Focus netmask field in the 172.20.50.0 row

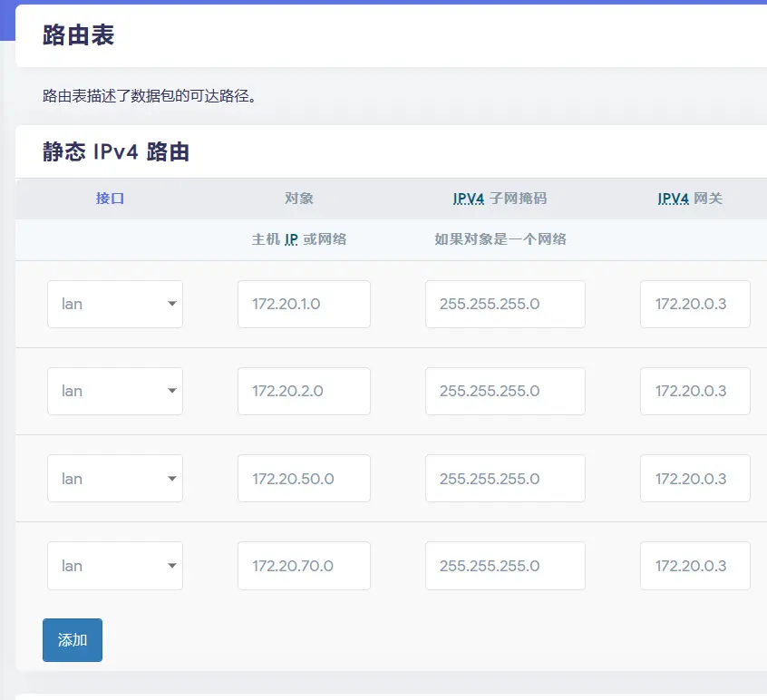tap(505, 478)
